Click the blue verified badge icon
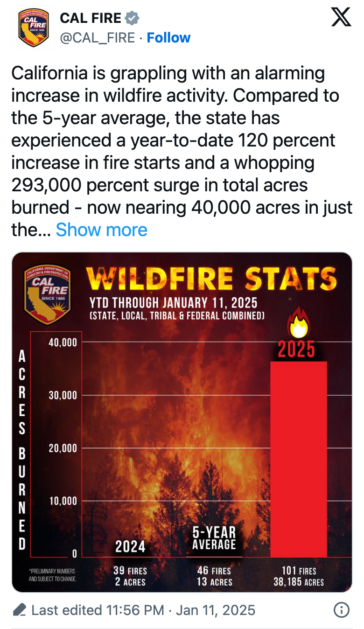364x629 pixels. pyautogui.click(x=132, y=19)
